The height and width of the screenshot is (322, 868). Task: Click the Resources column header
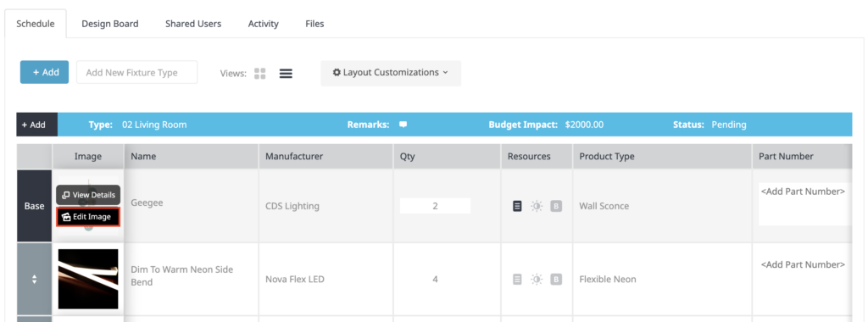click(537, 157)
